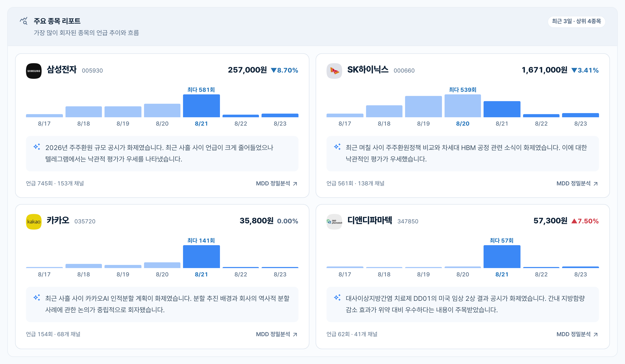
Task: Click the AI sparkle icon in SK하이닉스 summary
Action: (337, 147)
